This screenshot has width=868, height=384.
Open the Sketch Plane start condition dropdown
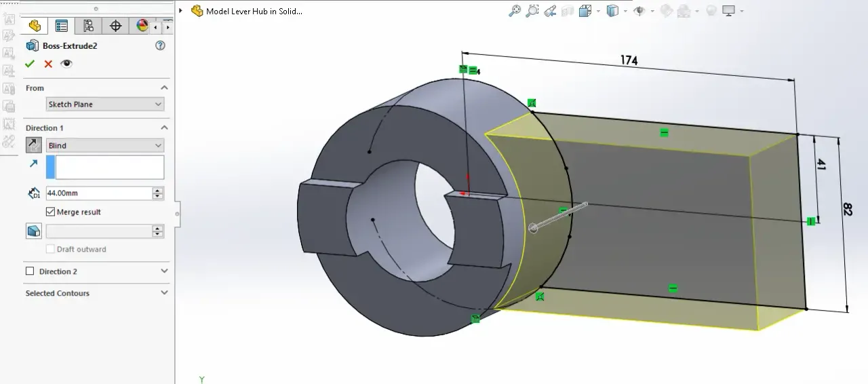[x=105, y=104]
